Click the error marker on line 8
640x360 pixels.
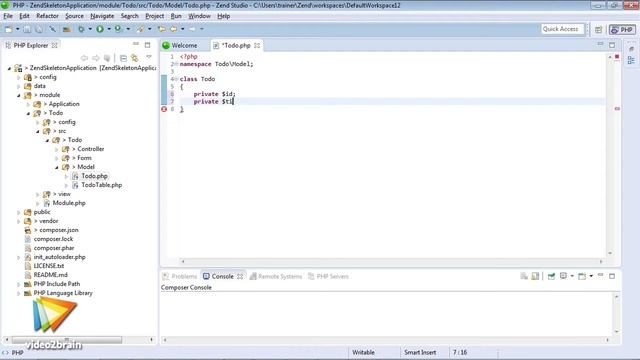[164, 109]
